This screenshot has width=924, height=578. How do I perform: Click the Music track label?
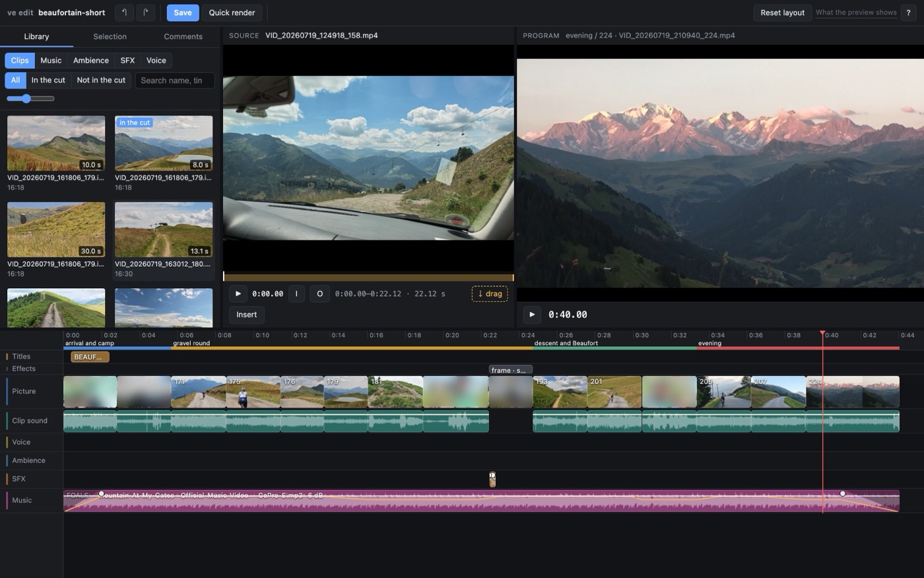click(22, 501)
